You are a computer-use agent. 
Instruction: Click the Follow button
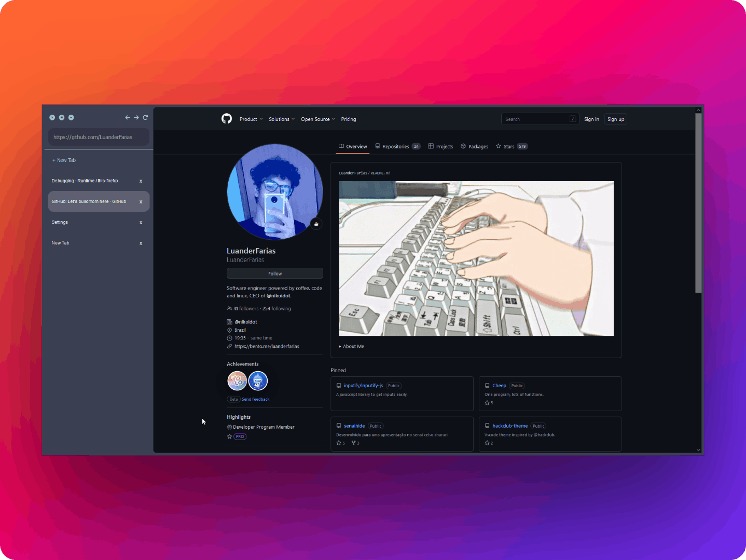click(275, 274)
